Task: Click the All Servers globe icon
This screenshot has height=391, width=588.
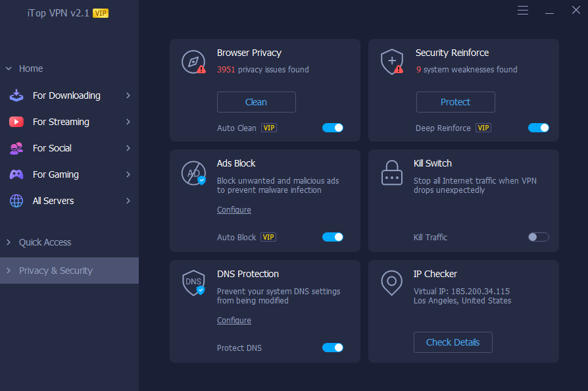Action: tap(16, 201)
